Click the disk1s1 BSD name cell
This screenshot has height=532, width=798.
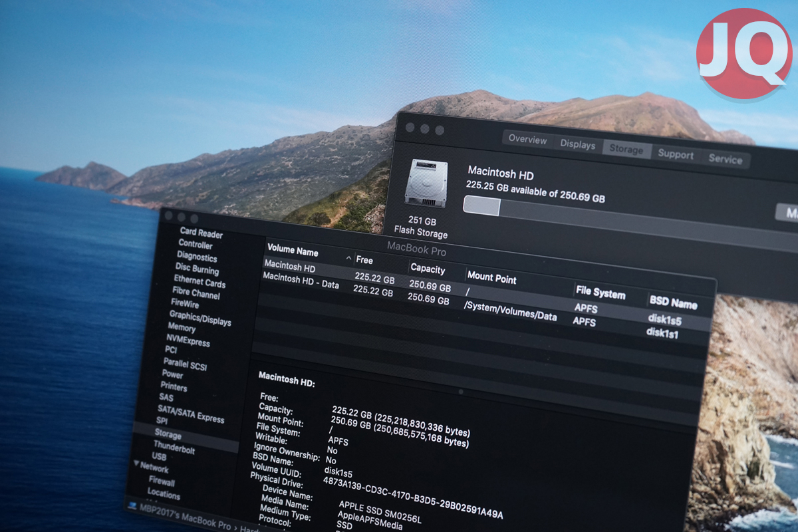point(662,333)
